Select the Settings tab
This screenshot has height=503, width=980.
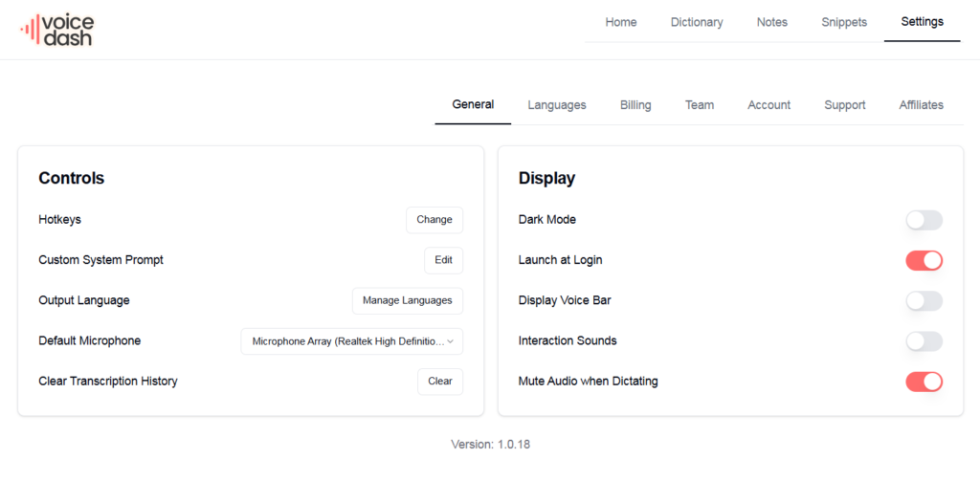click(x=922, y=22)
